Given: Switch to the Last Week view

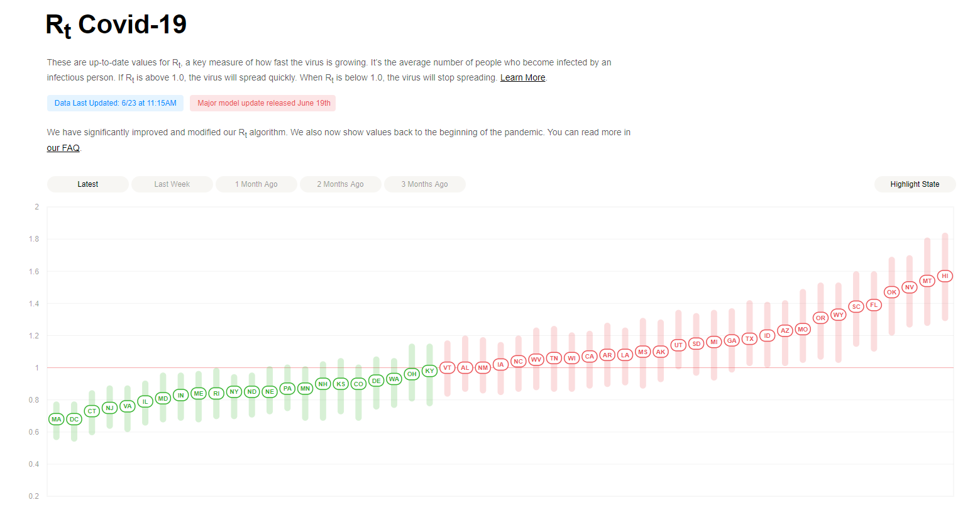Looking at the screenshot, I should 172,184.
